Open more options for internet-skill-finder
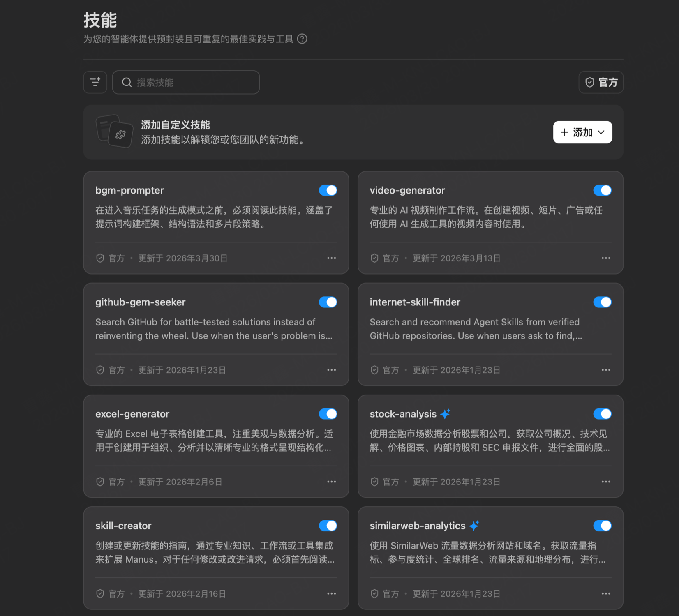 (x=605, y=370)
